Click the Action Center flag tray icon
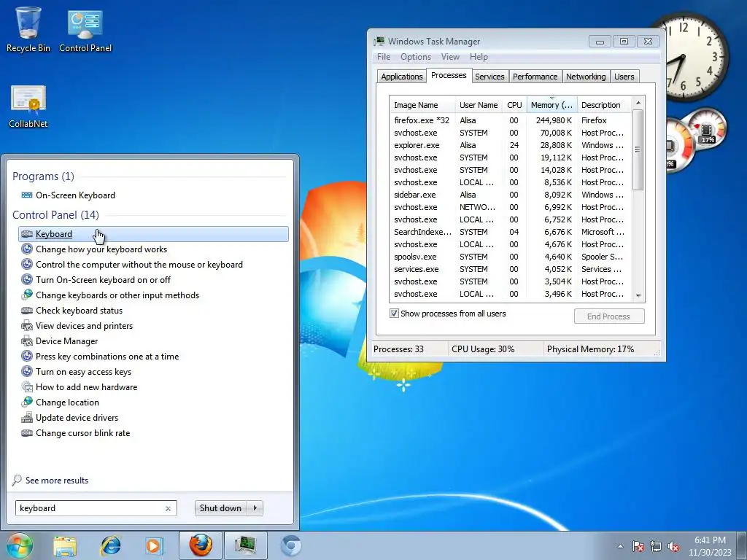 click(638, 546)
